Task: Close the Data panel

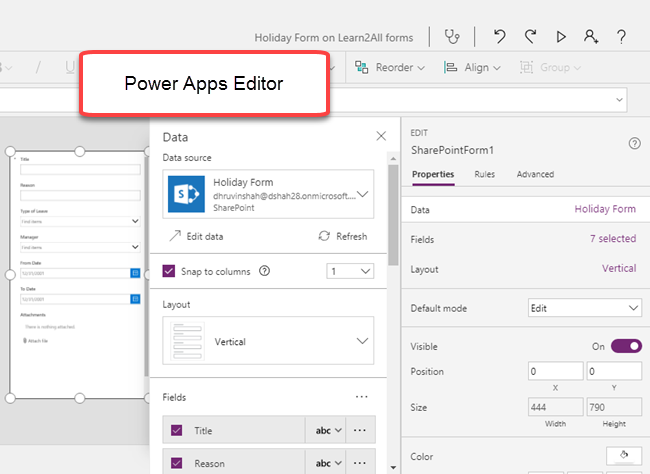Action: click(x=381, y=136)
